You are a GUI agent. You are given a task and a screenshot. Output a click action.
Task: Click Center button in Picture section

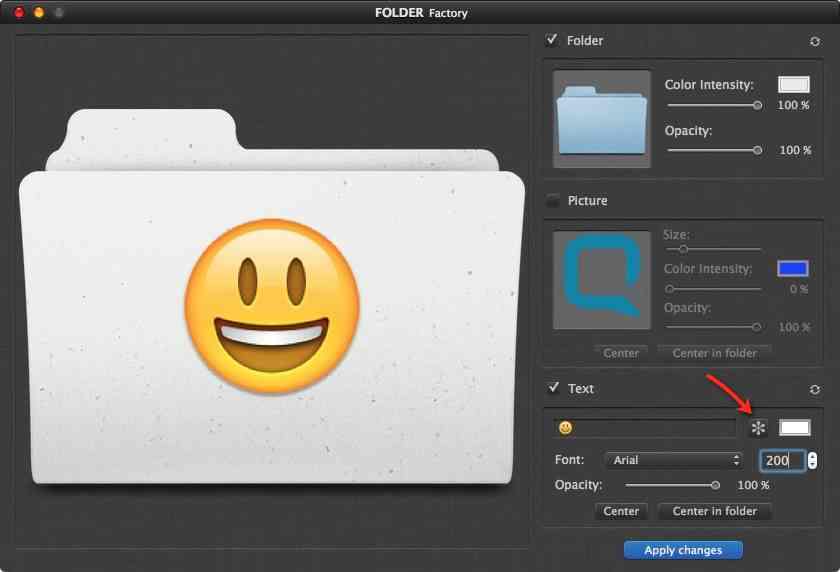tap(621, 353)
